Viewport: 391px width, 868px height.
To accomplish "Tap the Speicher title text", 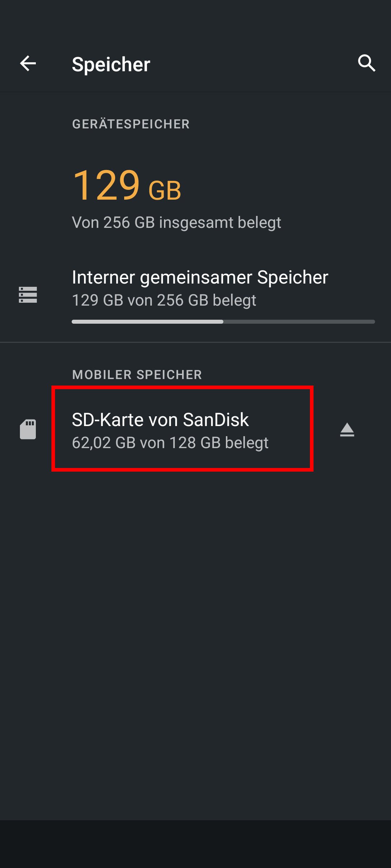I will pyautogui.click(x=110, y=64).
